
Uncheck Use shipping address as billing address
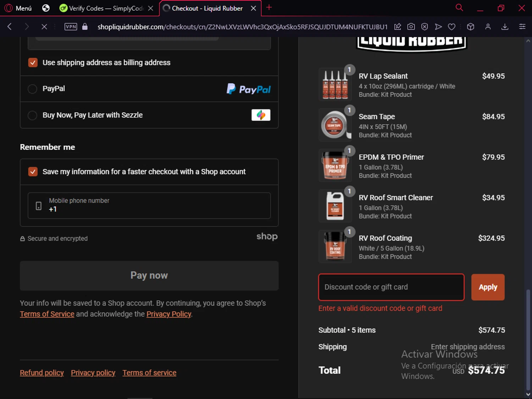click(x=33, y=63)
